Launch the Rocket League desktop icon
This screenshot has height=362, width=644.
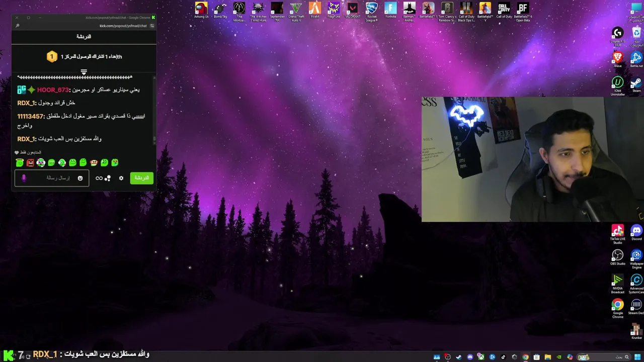click(372, 12)
